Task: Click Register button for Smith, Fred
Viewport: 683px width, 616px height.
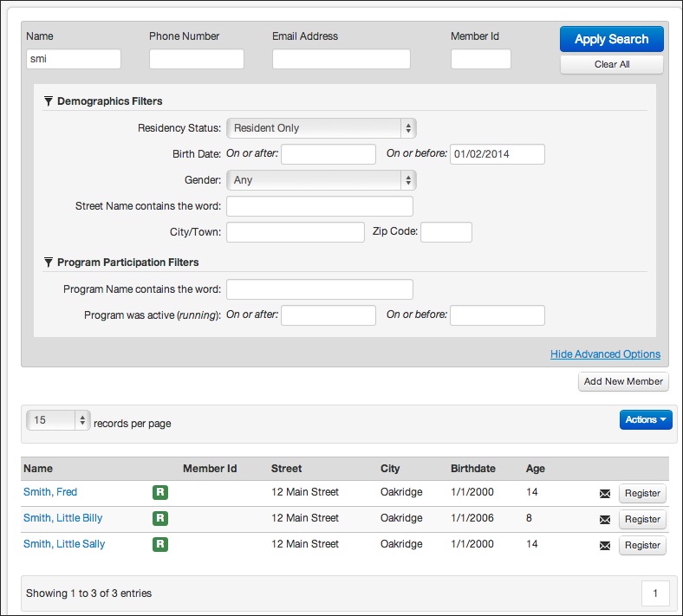Action: (x=642, y=493)
